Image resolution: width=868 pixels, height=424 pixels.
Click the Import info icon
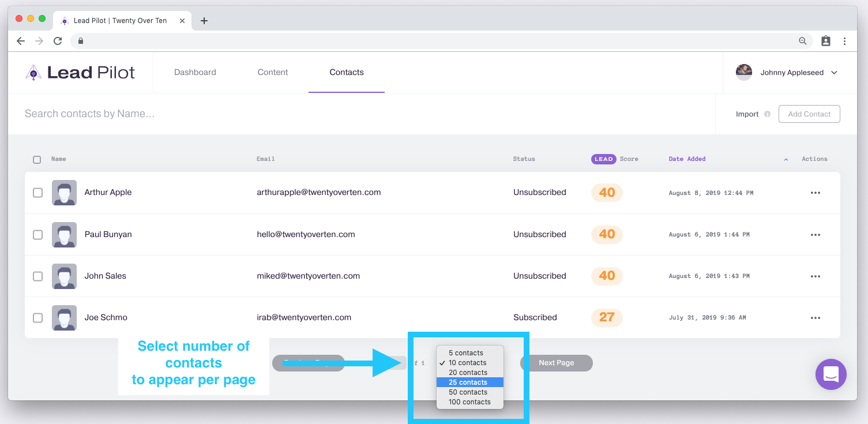(767, 114)
